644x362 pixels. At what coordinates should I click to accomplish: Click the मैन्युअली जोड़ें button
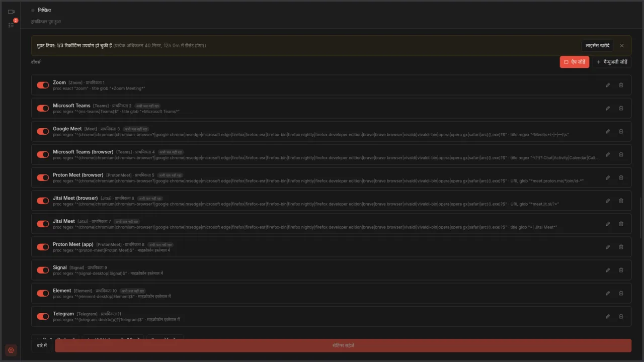(x=612, y=62)
